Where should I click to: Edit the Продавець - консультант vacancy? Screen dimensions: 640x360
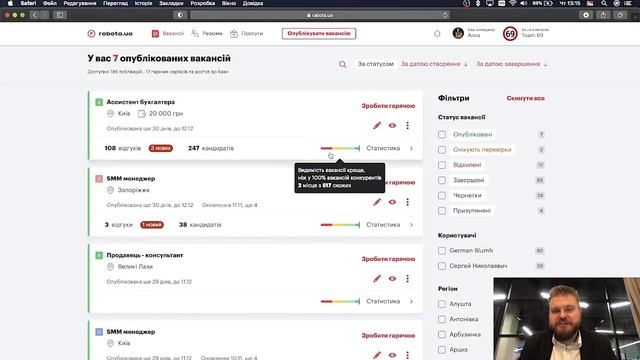click(377, 278)
